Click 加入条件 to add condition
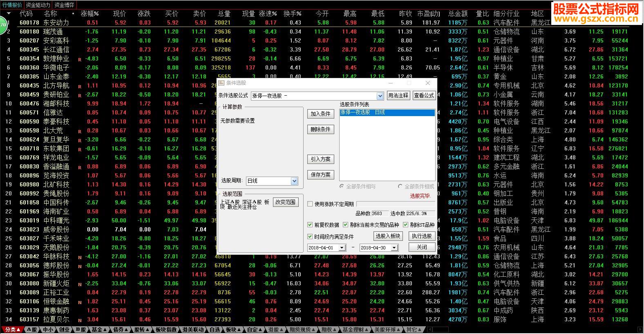The width and height of the screenshot is (644, 334). [320, 114]
